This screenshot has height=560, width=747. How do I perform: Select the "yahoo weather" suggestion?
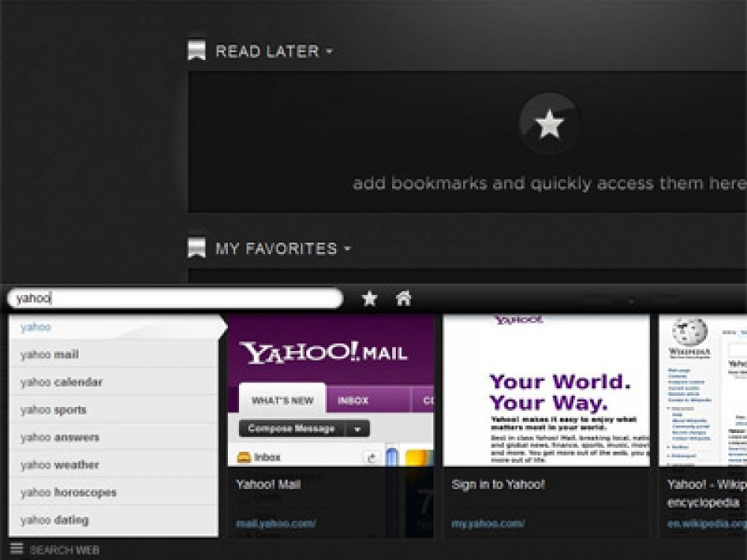pyautogui.click(x=114, y=464)
